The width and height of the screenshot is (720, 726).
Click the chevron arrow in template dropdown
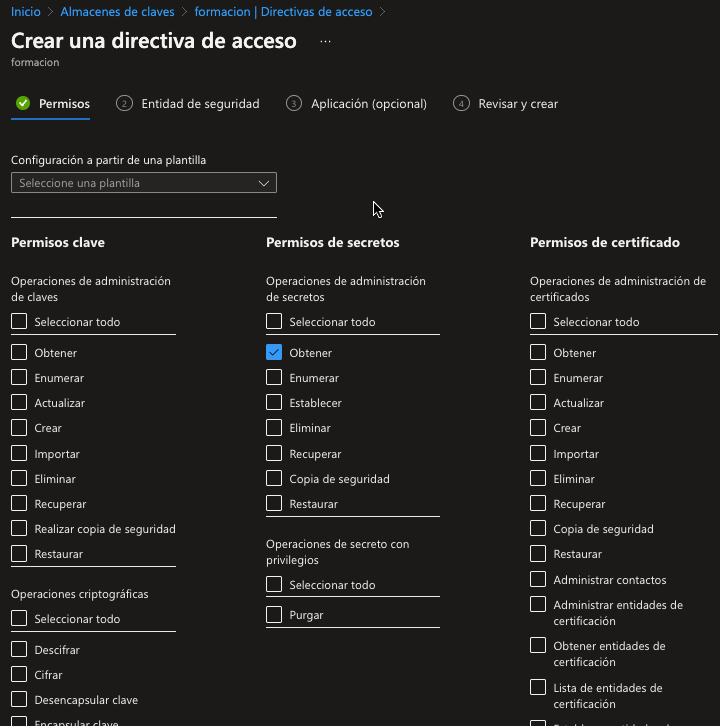(x=264, y=183)
